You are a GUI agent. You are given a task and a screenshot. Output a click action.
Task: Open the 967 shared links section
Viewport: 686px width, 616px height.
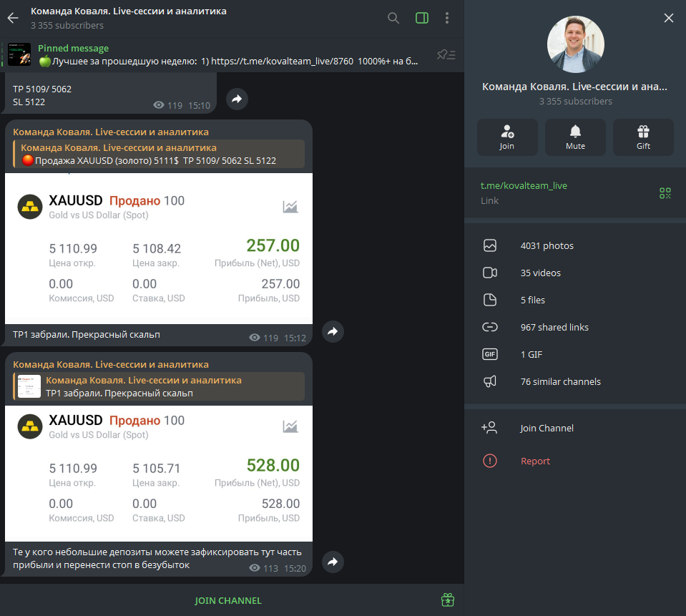[575, 327]
